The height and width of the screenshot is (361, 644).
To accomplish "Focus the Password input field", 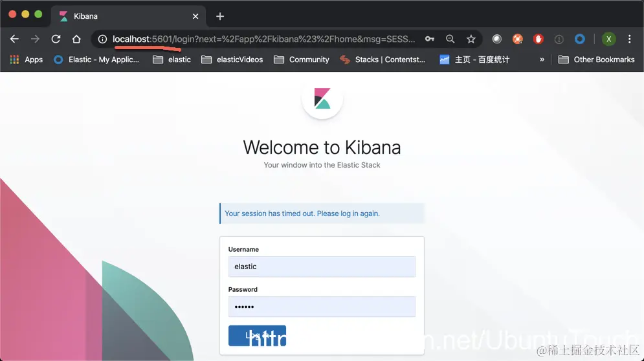I will tap(322, 307).
